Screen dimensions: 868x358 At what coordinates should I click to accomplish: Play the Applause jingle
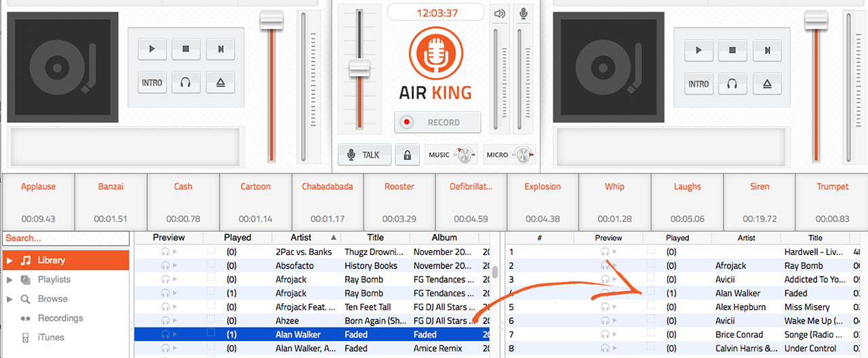point(38,201)
